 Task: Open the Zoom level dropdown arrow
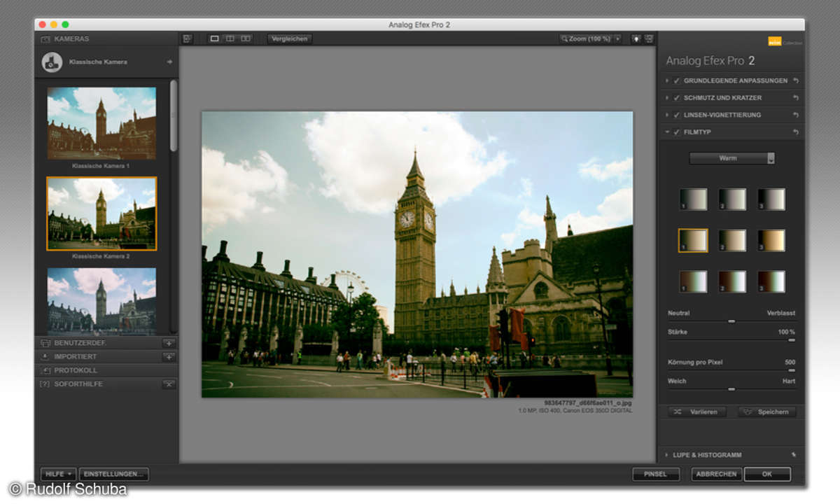click(x=617, y=38)
